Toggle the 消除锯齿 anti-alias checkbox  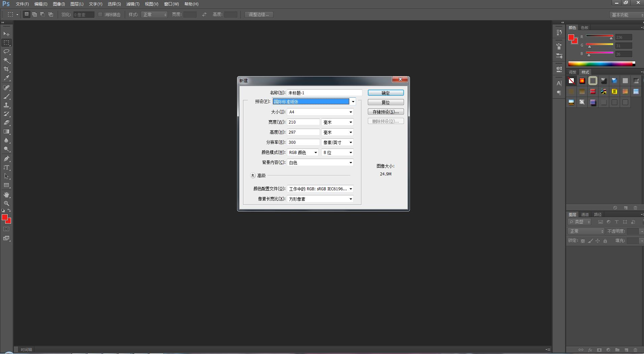click(100, 14)
